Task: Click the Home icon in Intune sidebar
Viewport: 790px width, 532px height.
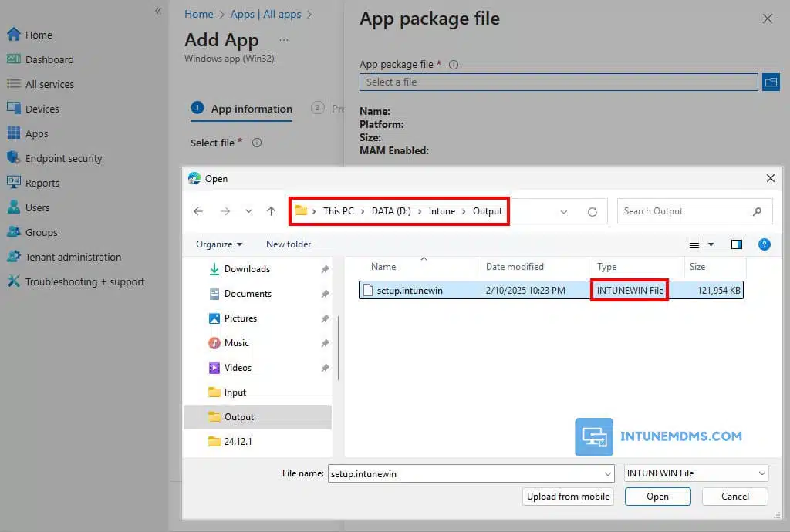Action: pyautogui.click(x=14, y=34)
